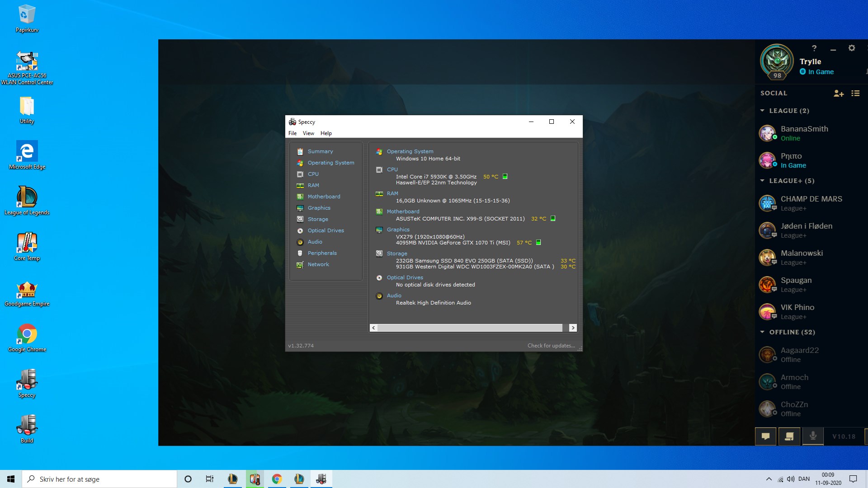Open Speccy View menu

coord(308,133)
